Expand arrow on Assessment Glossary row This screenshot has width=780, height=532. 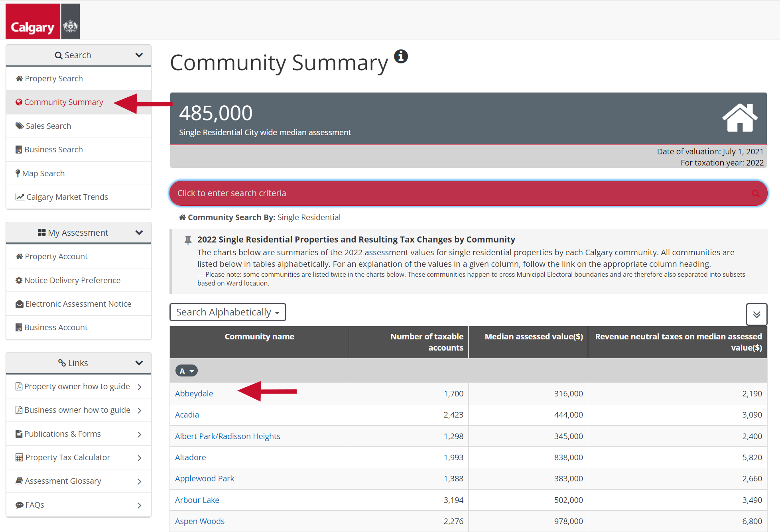tap(140, 481)
